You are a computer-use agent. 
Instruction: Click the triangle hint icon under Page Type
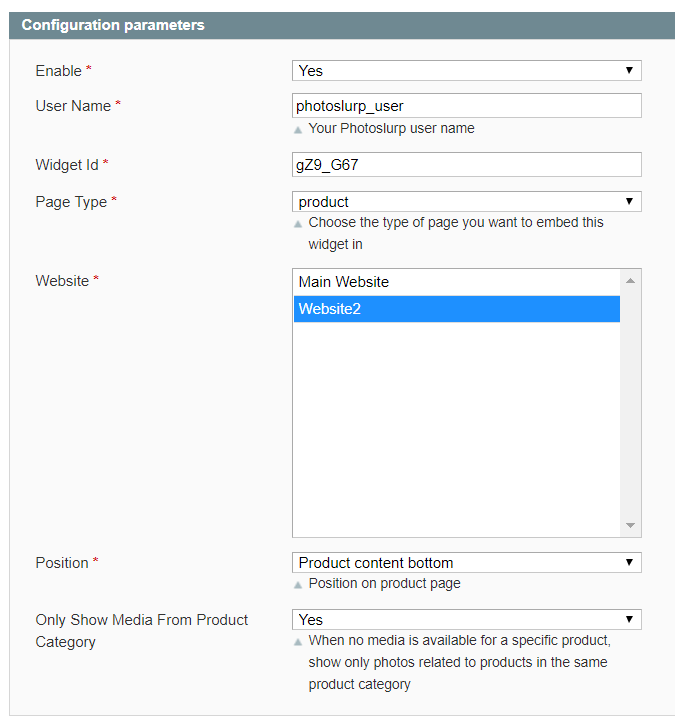coord(298,224)
